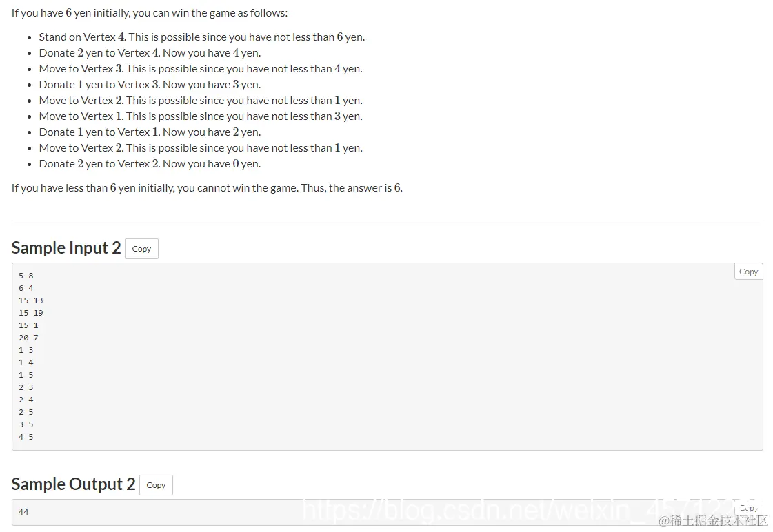The image size is (773, 532).
Task: Select the input line '5 8'
Action: pos(26,276)
